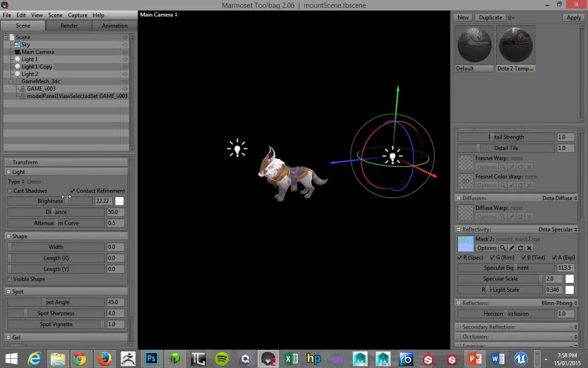Open Dota Diffuse model dropdown
Viewport: 588px width, 368px height.
(560, 198)
